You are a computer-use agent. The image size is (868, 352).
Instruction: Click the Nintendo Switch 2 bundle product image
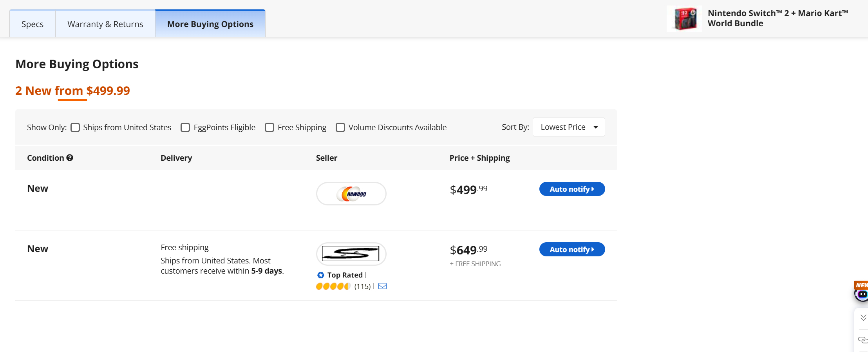684,18
